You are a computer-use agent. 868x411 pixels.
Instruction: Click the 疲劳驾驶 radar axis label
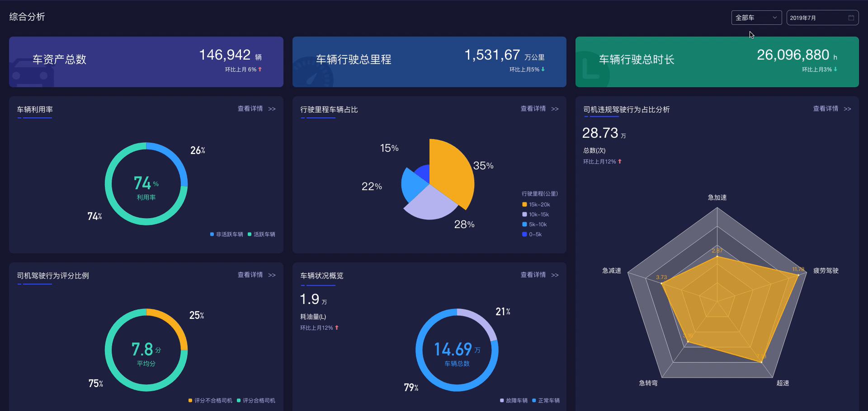click(826, 271)
